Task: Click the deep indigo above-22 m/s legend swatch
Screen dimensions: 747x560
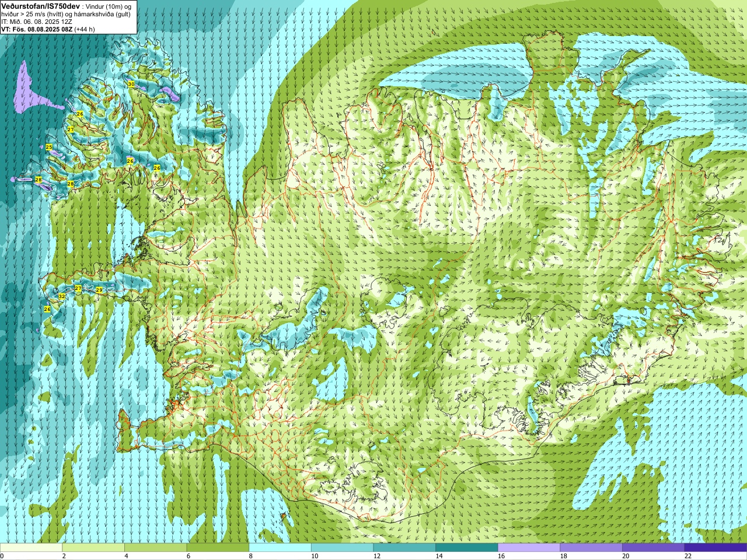Action: point(715,548)
